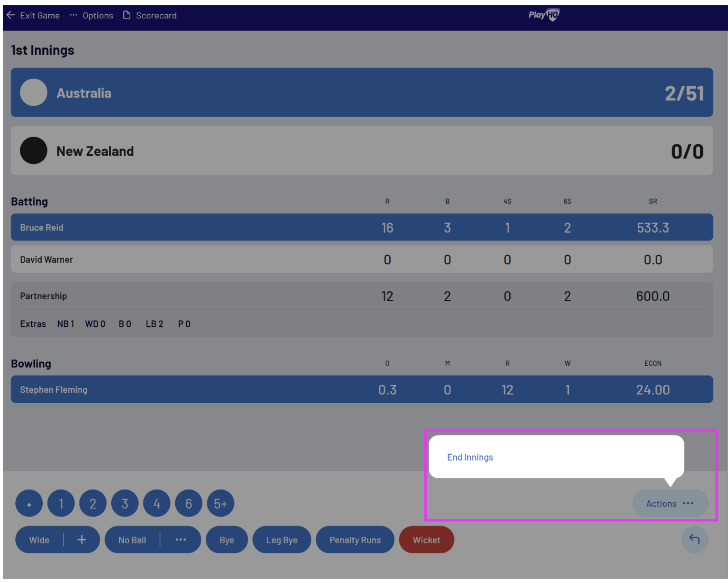
Task: Open the Actions menu button
Action: pos(670,503)
